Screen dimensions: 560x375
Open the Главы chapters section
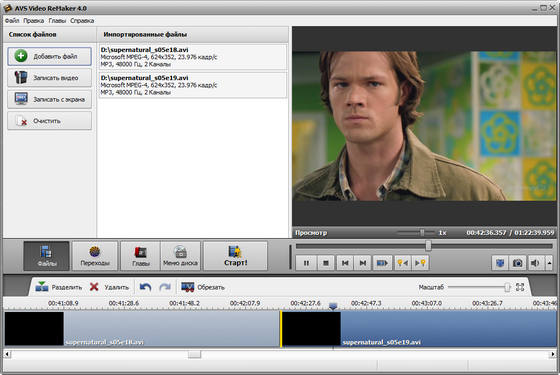tap(140, 256)
